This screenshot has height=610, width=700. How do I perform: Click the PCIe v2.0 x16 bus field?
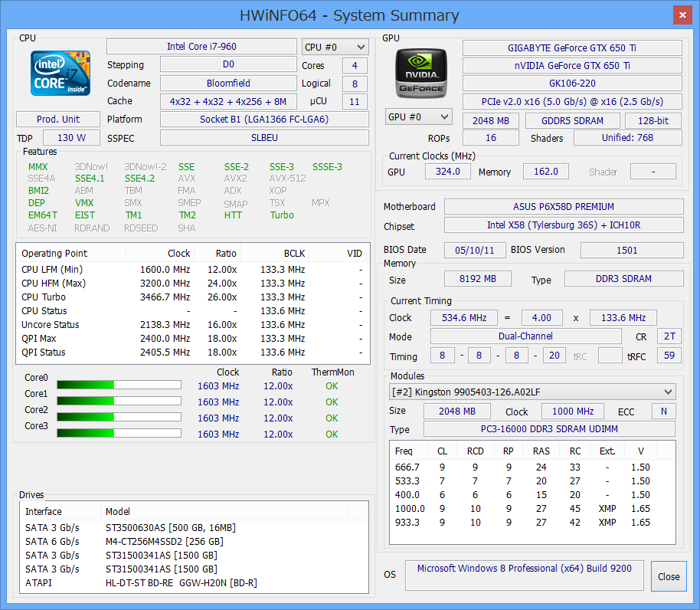[572, 101]
